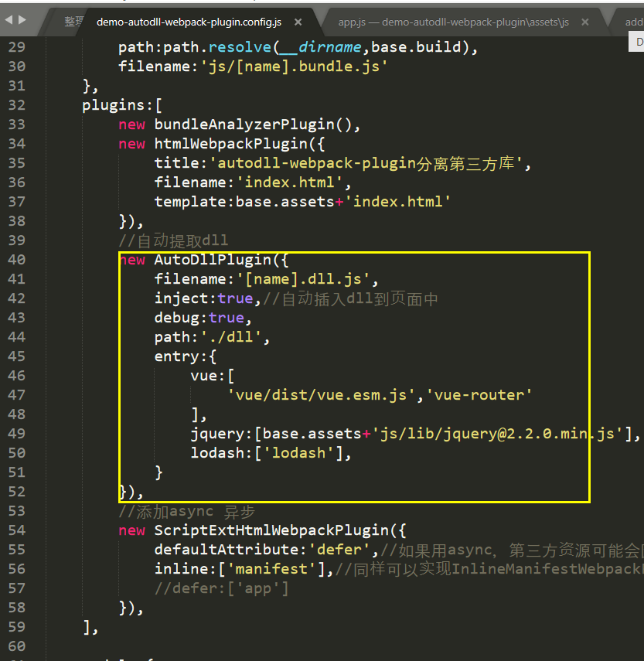The width and height of the screenshot is (644, 661).
Task: Click 'js/[name].bundle.js' string
Action: [x=294, y=66]
